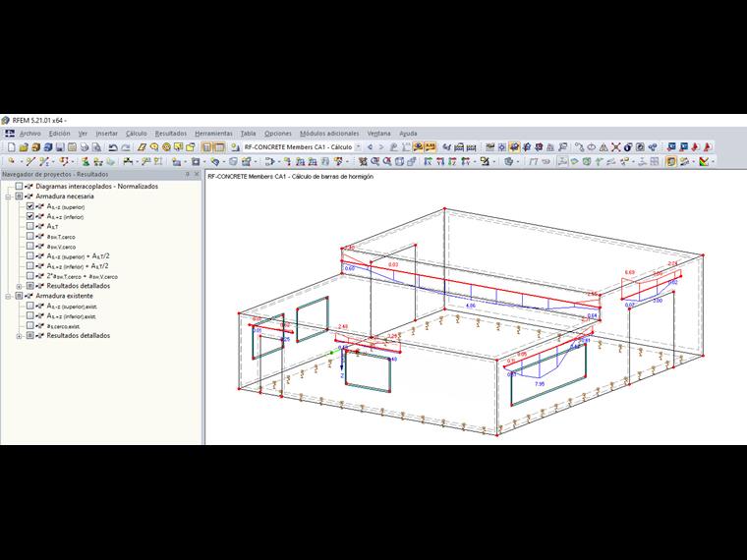Expand Resultados detallados under Armadura existente
The image size is (747, 560).
point(19,336)
